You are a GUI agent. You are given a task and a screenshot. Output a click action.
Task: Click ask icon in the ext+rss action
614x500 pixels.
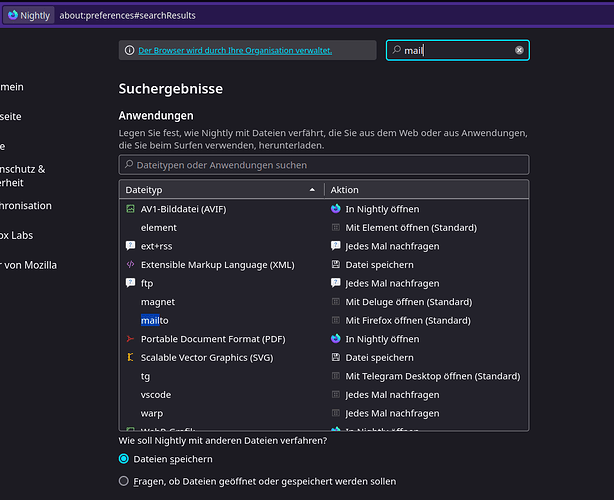pyautogui.click(x=336, y=245)
